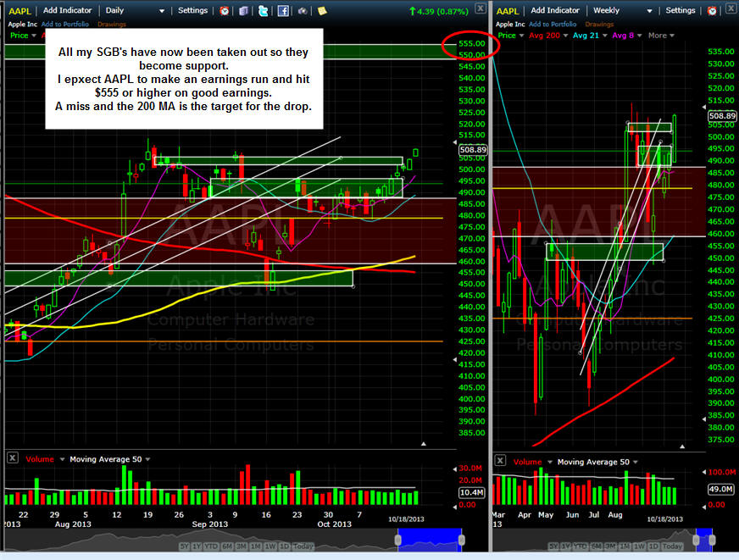
Task: Share Daily chart via Twitter icon
Action: (264, 10)
